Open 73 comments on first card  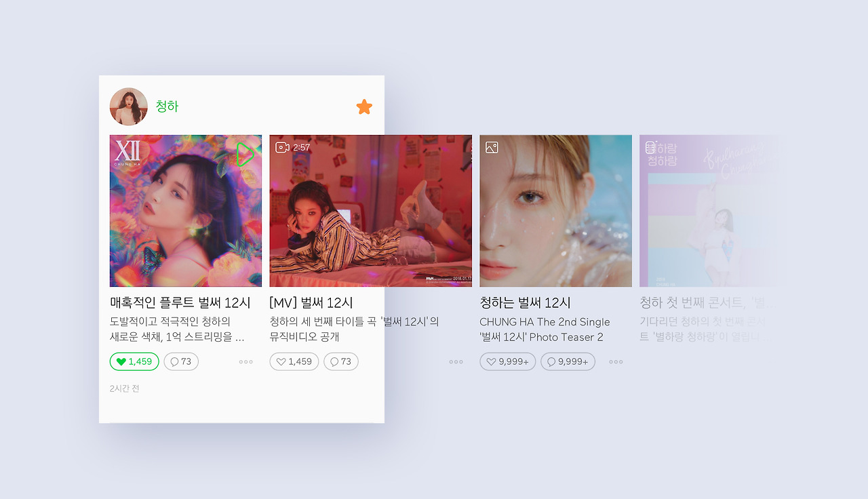[181, 361]
